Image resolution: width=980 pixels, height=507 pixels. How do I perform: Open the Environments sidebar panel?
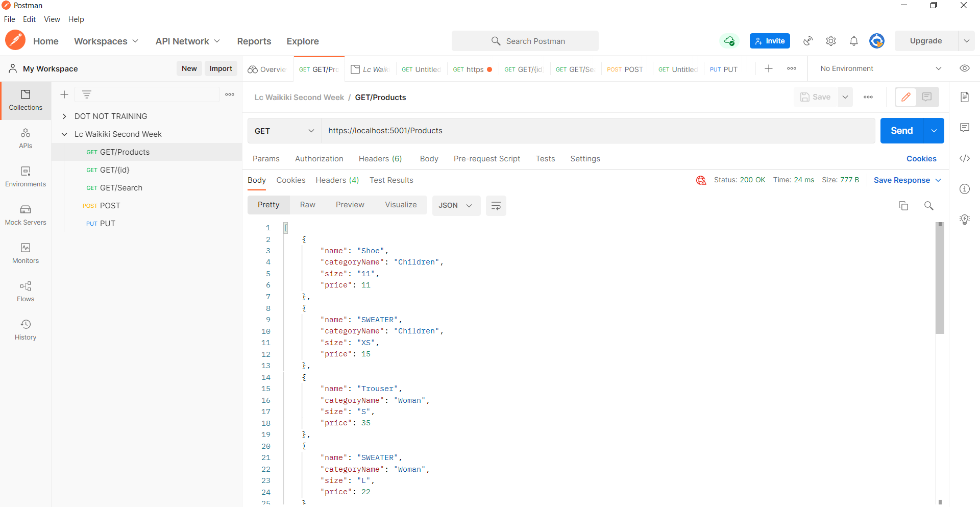(x=25, y=176)
